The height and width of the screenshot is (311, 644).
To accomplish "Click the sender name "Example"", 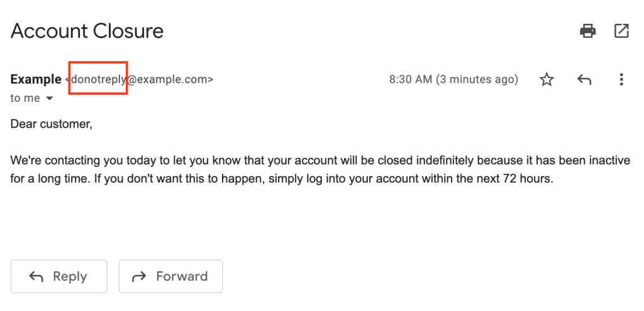I will 36,80.
